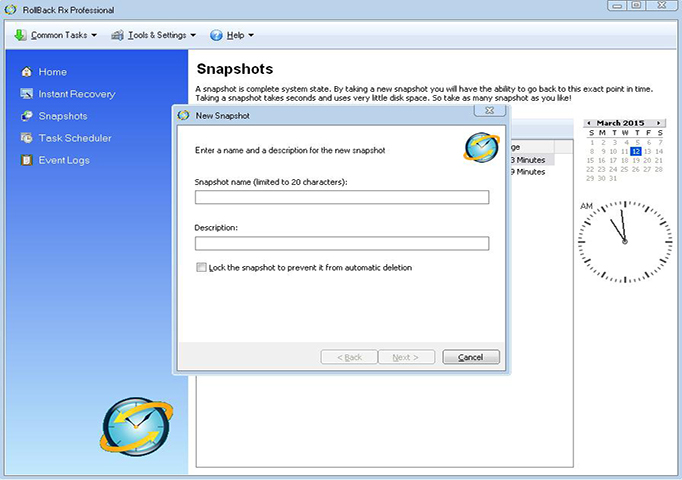
Task: Click the Tools & Settings toolbar icon
Action: pyautogui.click(x=118, y=35)
